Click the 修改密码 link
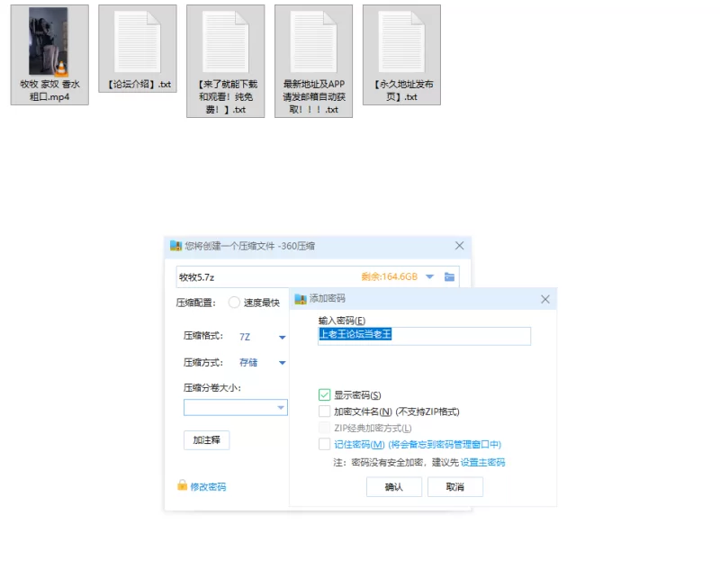The width and height of the screenshot is (720, 588). click(208, 487)
